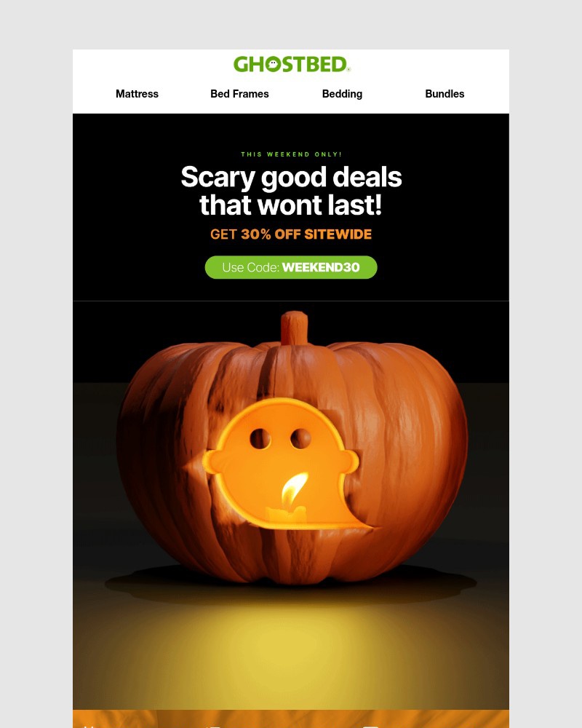
Task: Select the Bundles navigation item
Action: point(445,94)
